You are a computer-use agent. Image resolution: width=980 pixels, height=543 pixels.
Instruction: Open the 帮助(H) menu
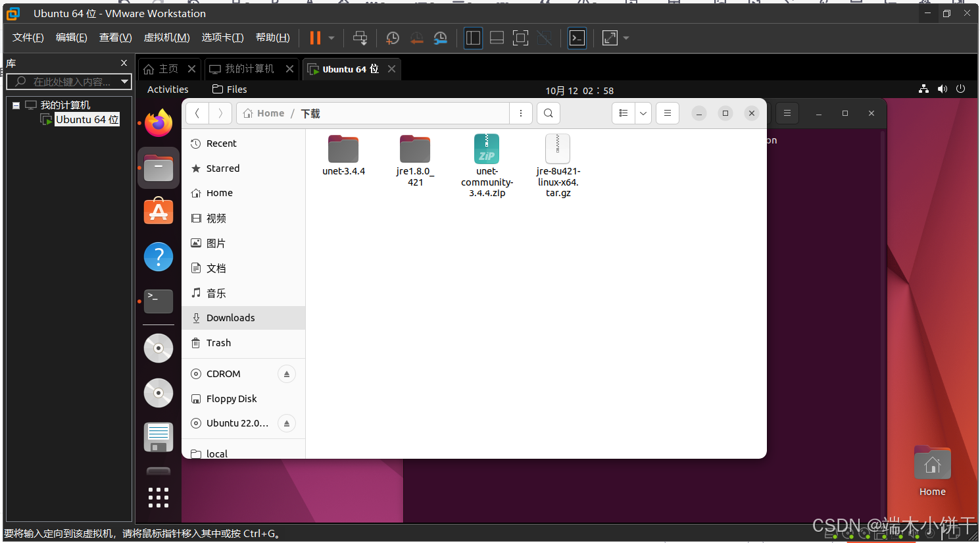[x=272, y=38]
